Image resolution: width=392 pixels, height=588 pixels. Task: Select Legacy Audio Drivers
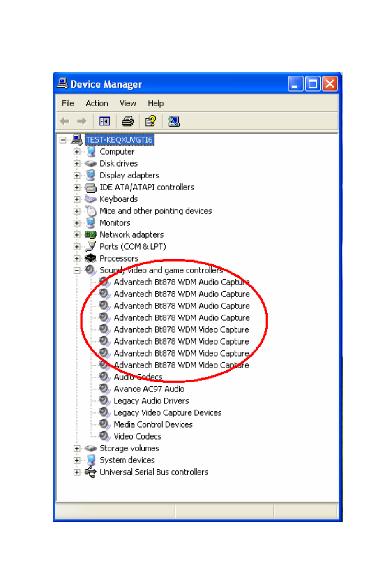(151, 401)
